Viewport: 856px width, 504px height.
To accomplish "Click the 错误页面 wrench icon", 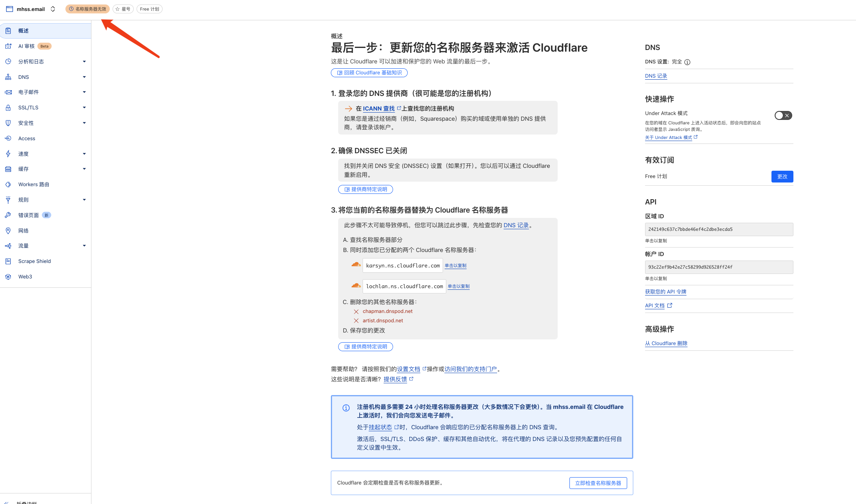I will (8, 215).
